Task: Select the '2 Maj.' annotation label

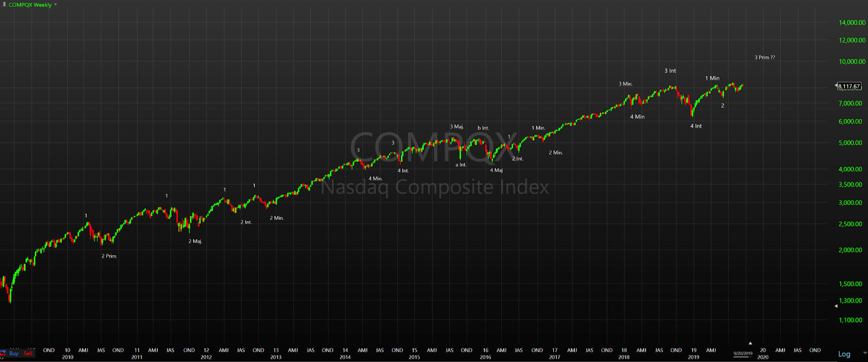Action: tap(195, 242)
